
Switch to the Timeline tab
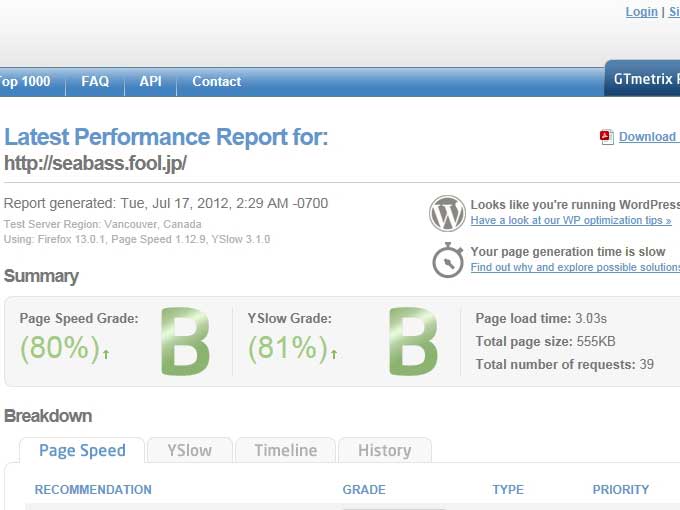pos(285,450)
